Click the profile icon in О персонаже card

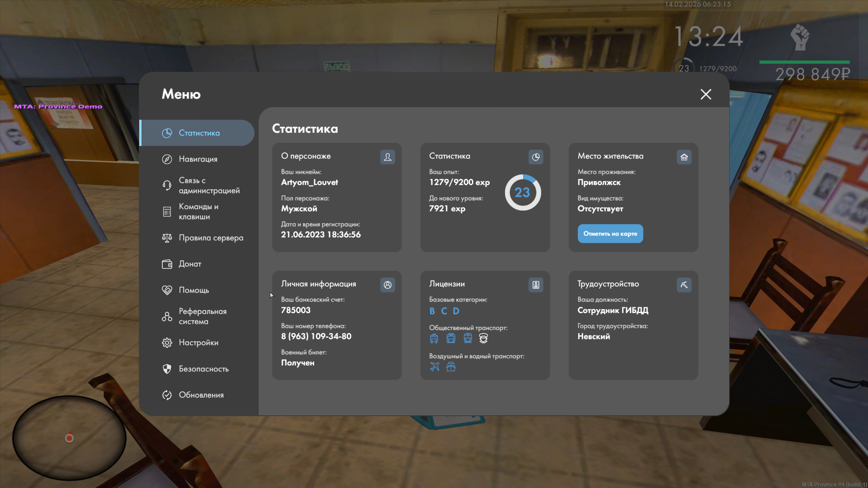click(387, 157)
